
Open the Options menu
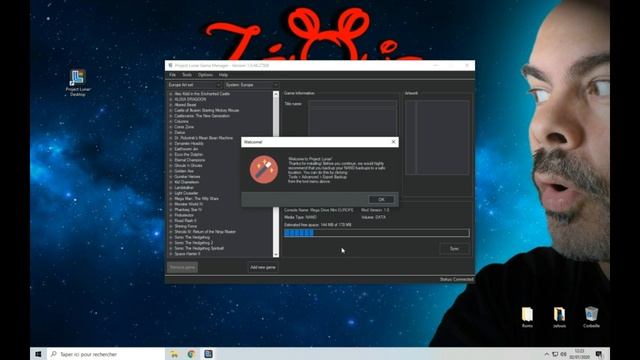(205, 75)
